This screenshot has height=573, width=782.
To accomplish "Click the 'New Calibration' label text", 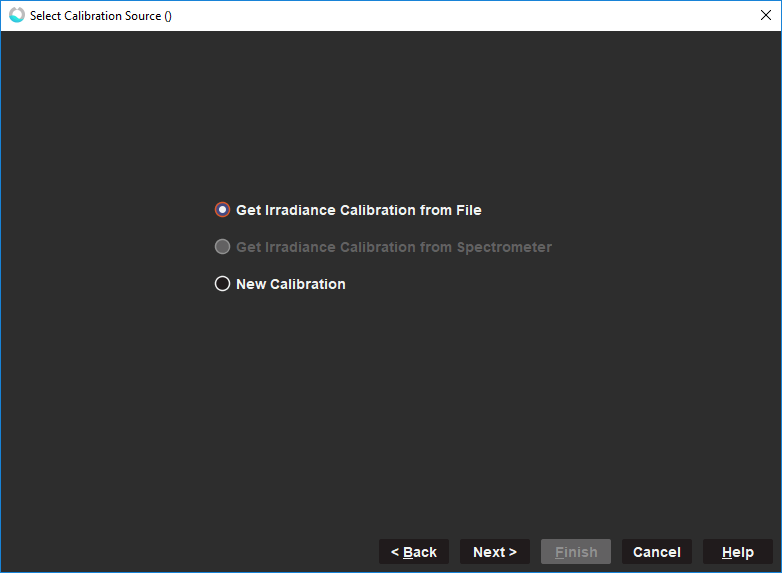I will coord(290,284).
